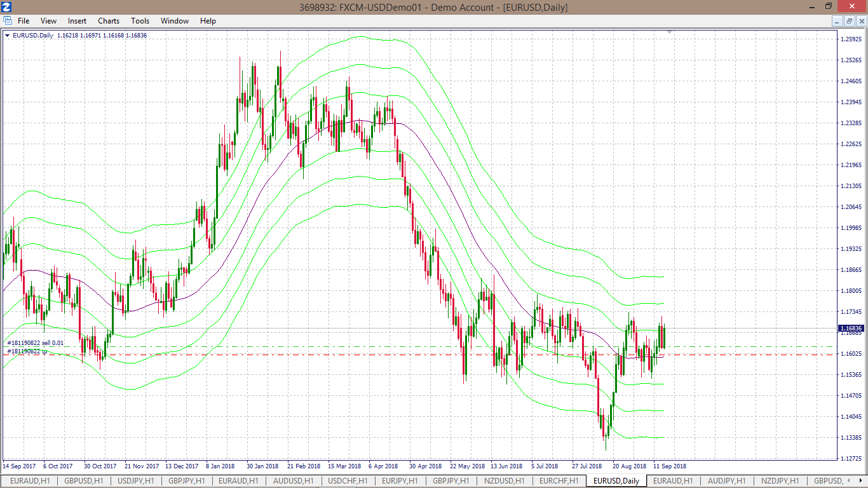Click the chart window icon beside File
868x488 pixels.
(8, 21)
